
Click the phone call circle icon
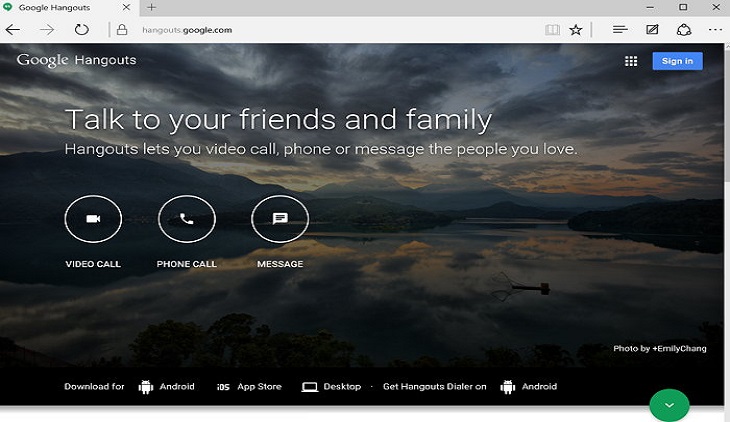tap(187, 219)
